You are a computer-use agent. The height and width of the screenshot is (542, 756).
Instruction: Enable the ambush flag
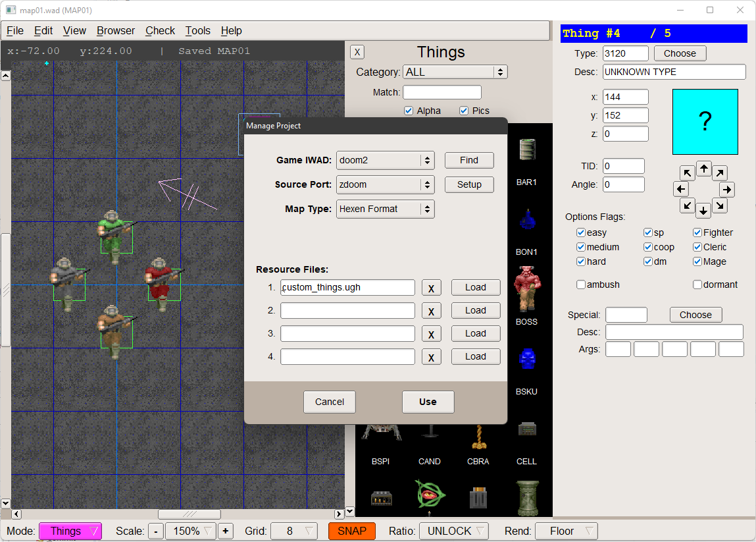click(x=581, y=285)
